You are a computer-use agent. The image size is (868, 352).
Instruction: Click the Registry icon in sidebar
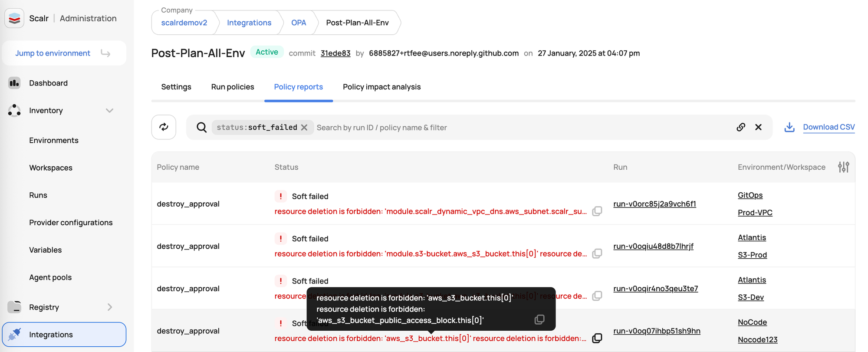click(14, 307)
